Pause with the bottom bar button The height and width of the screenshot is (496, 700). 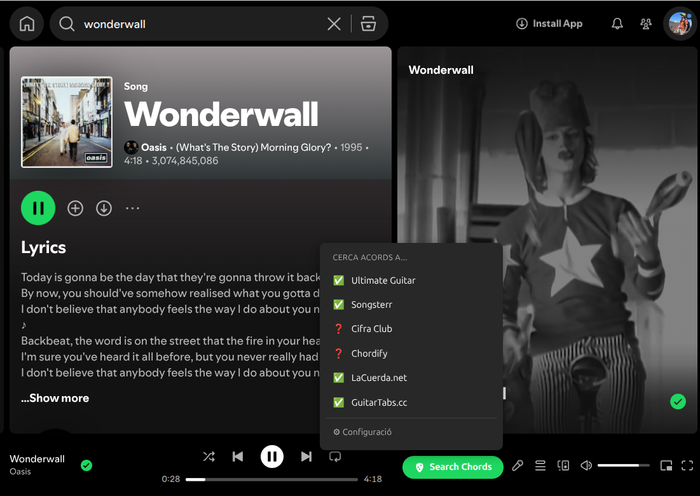[272, 456]
